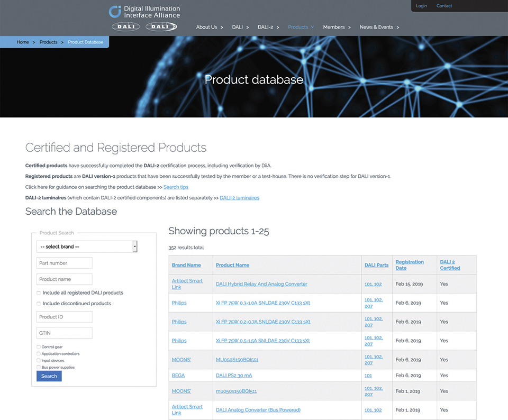Open the Search tips link
This screenshot has height=420, width=508.
click(176, 187)
